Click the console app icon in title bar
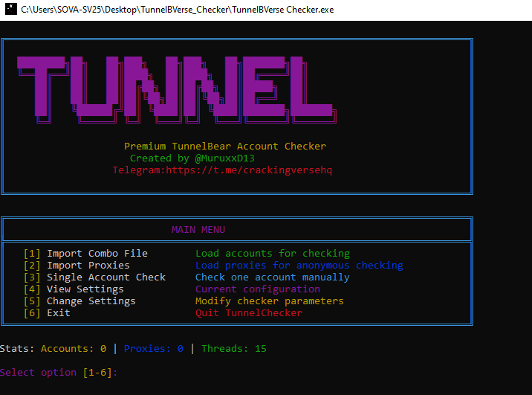This screenshot has width=532, height=395. tap(9, 10)
